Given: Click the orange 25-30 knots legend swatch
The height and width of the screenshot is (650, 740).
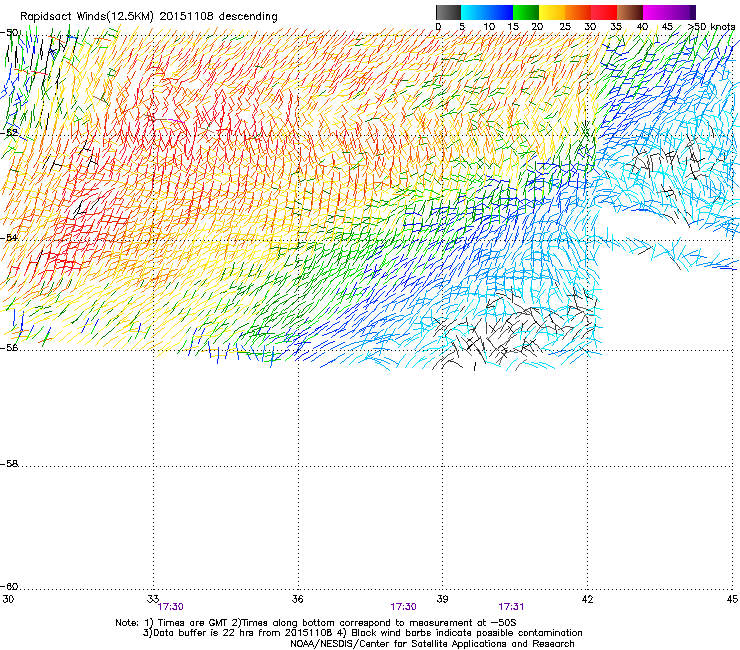Looking at the screenshot, I should (x=578, y=12).
